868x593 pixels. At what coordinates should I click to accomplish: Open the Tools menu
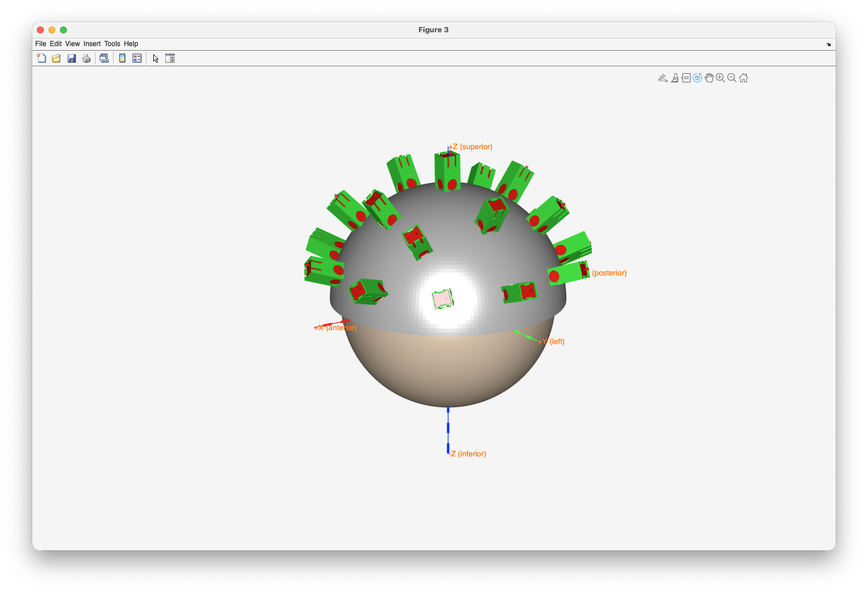112,44
